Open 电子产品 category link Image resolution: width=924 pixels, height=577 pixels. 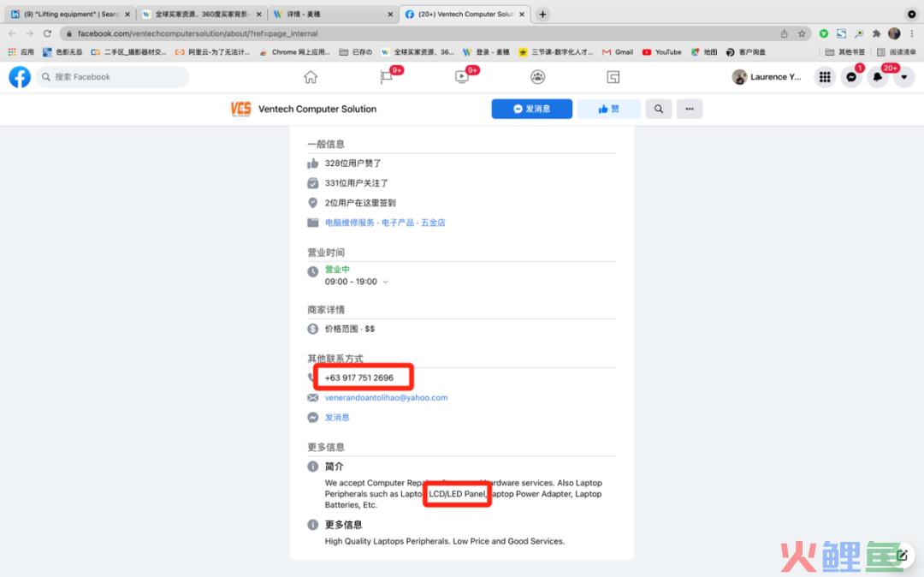coord(398,223)
